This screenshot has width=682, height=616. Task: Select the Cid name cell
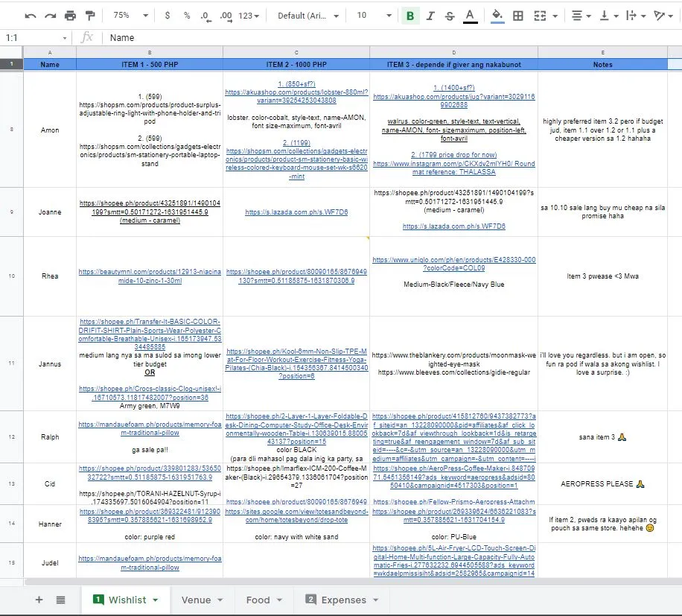click(50, 483)
